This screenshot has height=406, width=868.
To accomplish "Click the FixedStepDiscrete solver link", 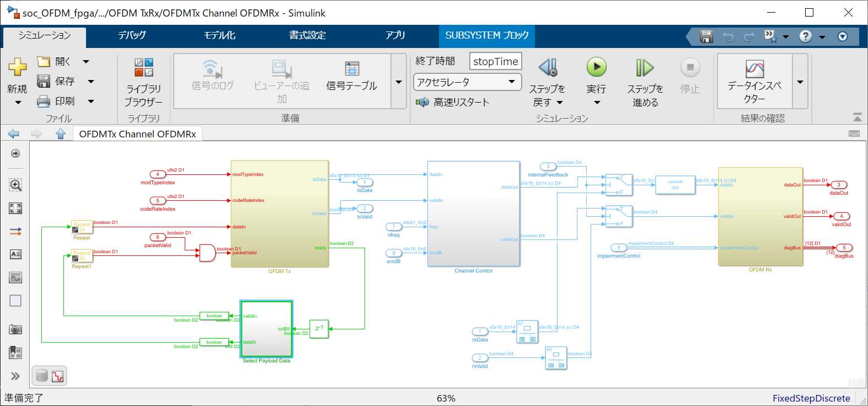I will [x=811, y=398].
